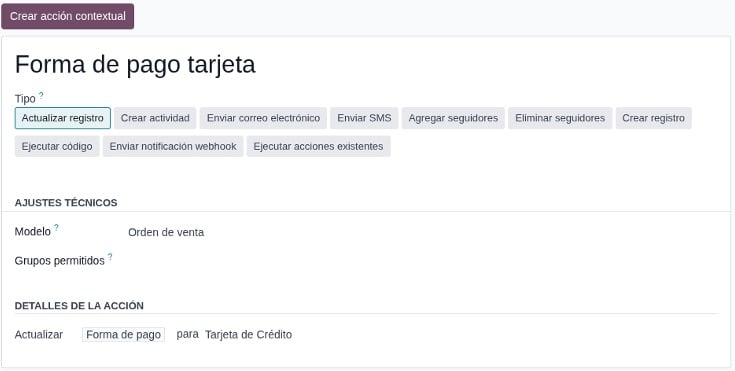Viewport: 735px width, 371px height.
Task: Choose Enviar notificación webhook type
Action: (x=173, y=146)
